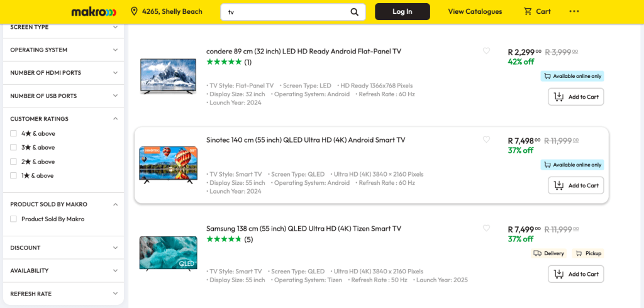
Task: Change location 4265, Shelly Beach
Action: pos(172,11)
